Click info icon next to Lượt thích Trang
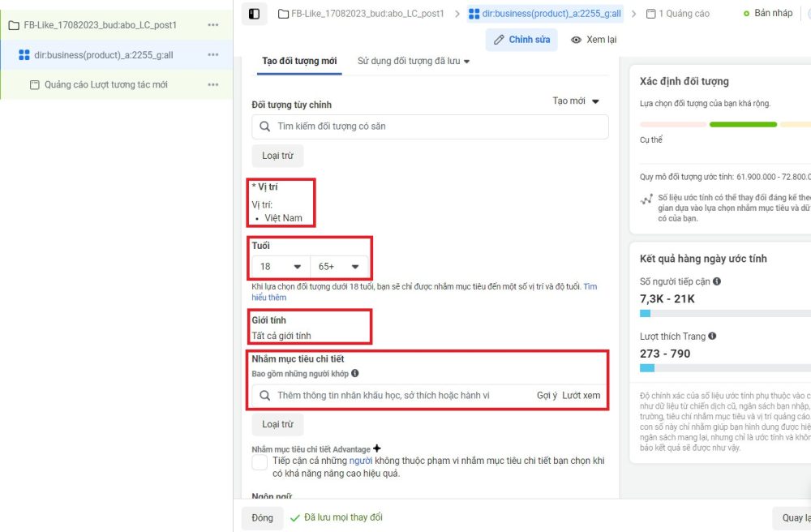 click(712, 336)
